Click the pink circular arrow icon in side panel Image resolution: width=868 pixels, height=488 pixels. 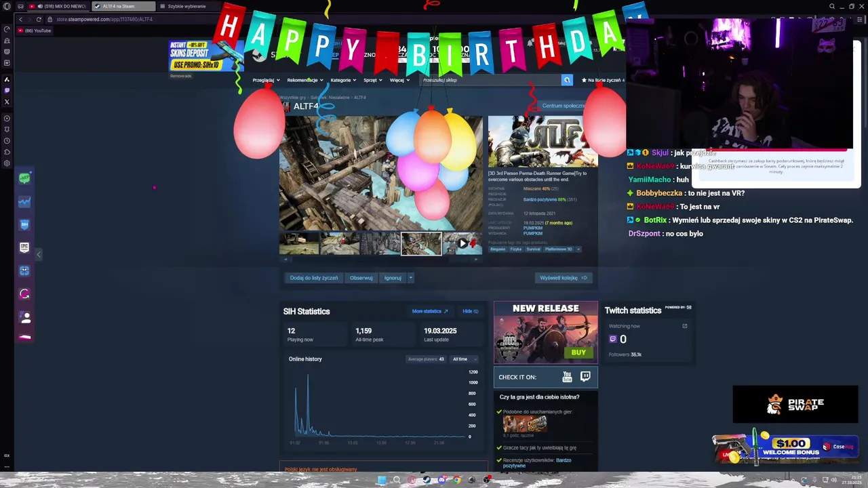point(24,293)
